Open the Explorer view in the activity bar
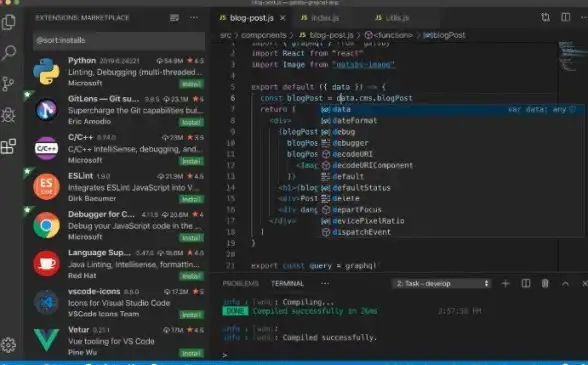 tap(9, 22)
